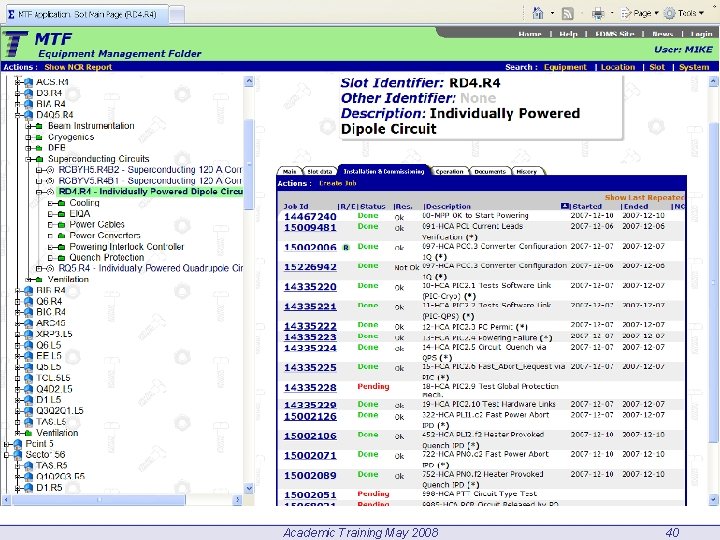Click the XRP3.L5 node icon
The height and width of the screenshot is (540, 720).
[x=28, y=334]
